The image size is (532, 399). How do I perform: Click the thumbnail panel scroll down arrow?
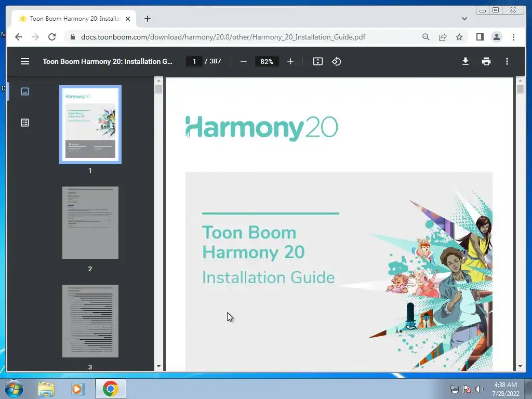click(158, 366)
